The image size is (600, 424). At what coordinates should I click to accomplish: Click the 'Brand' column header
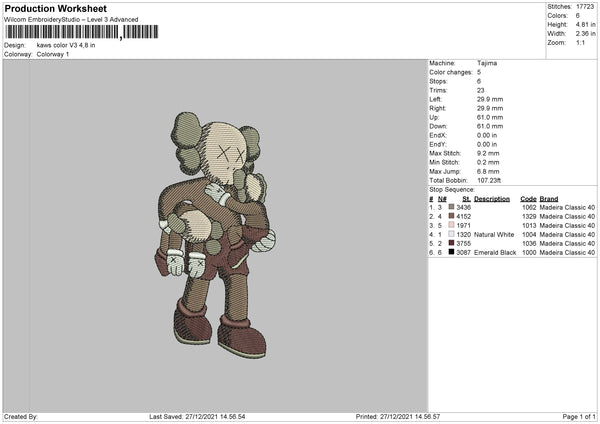coord(549,199)
